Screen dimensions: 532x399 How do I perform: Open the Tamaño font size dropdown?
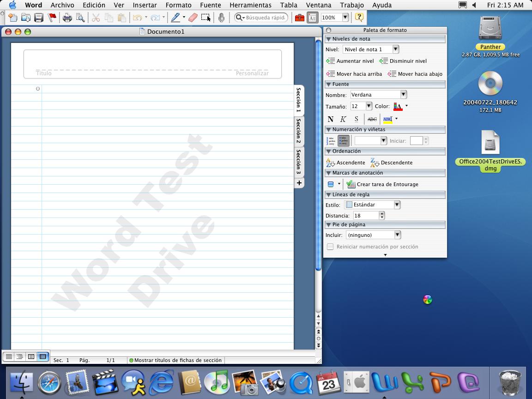(369, 106)
